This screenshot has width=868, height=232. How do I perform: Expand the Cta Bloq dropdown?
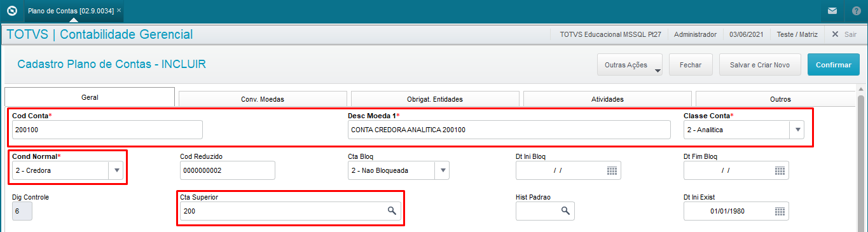point(442,170)
